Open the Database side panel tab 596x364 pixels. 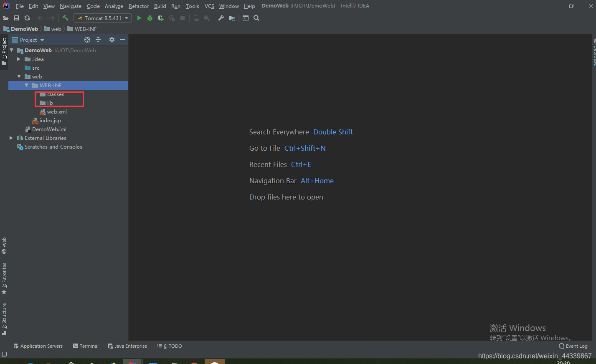[x=594, y=52]
